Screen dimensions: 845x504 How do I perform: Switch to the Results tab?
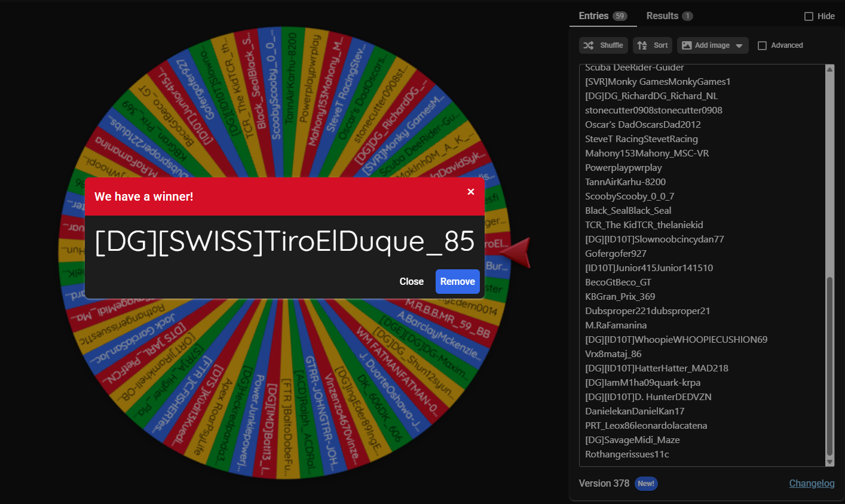662,16
